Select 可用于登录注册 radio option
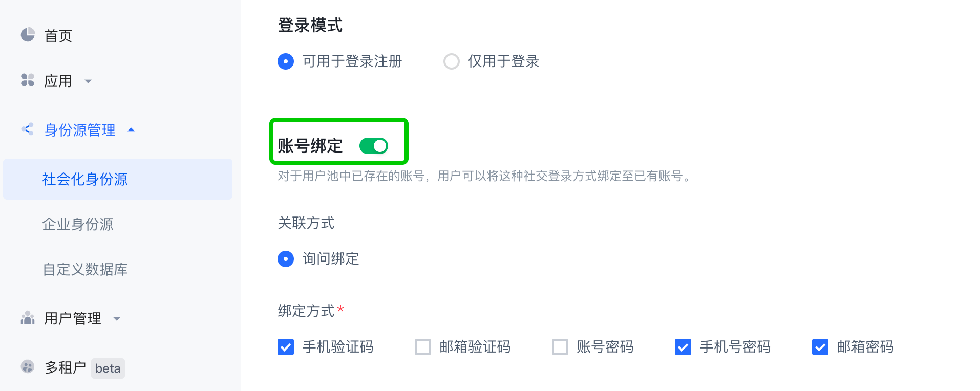The width and height of the screenshot is (980, 391). click(286, 61)
